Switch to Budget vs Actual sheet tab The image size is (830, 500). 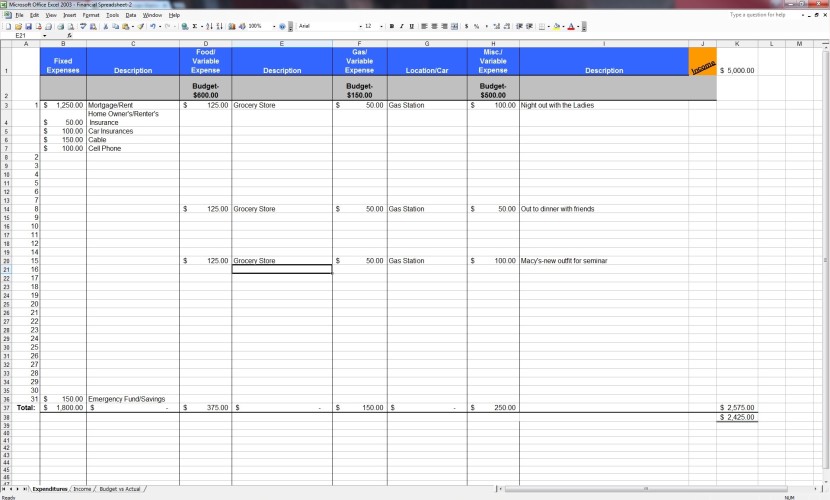pyautogui.click(x=120, y=489)
